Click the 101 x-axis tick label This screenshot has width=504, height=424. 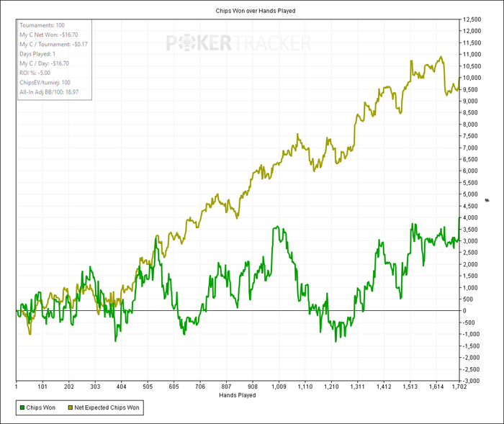coord(42,387)
